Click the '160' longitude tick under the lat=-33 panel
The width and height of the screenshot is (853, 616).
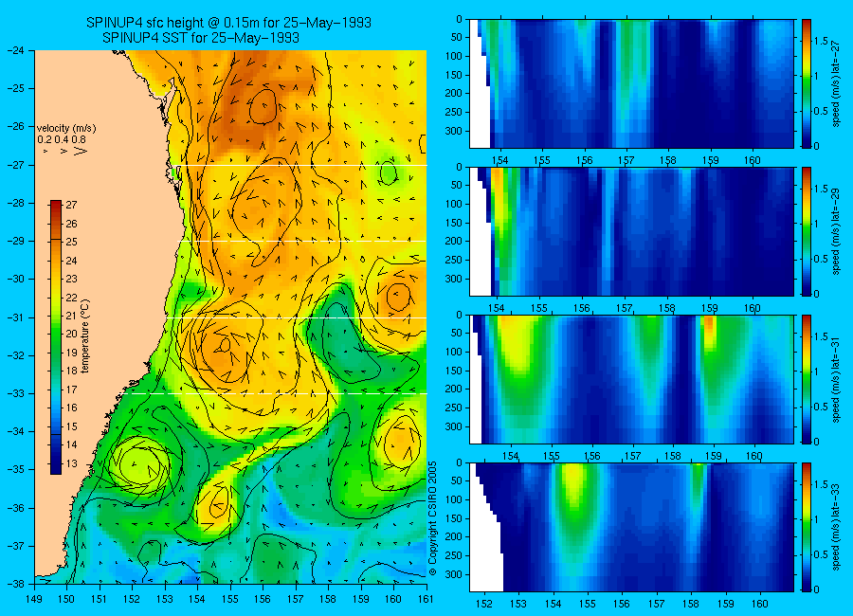[x=760, y=604]
